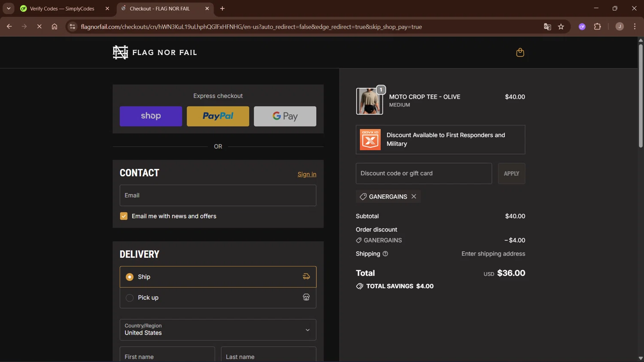Click the MOTO CROP TEE - OLIVE title
This screenshot has width=644, height=362.
tap(425, 97)
